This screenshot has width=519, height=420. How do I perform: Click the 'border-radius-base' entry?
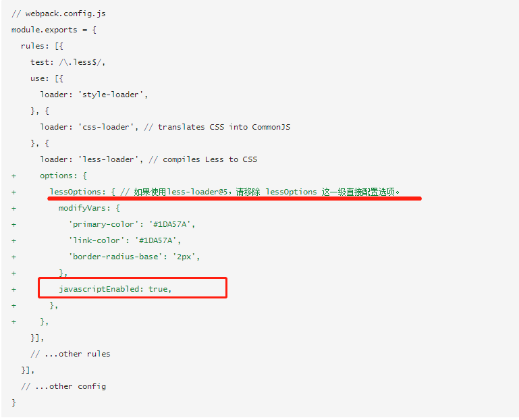tap(134, 257)
